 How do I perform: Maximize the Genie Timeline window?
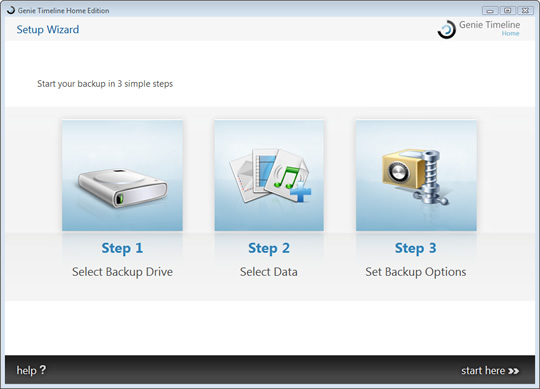507,11
